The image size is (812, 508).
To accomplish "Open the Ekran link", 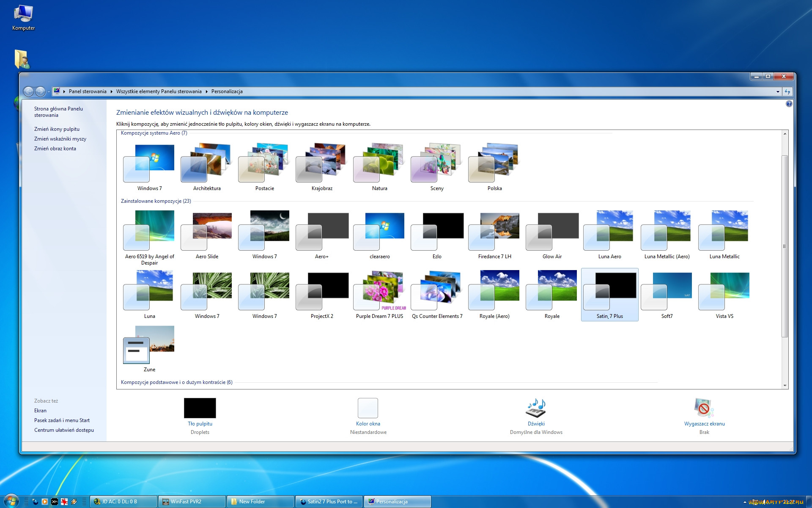I will coord(40,411).
